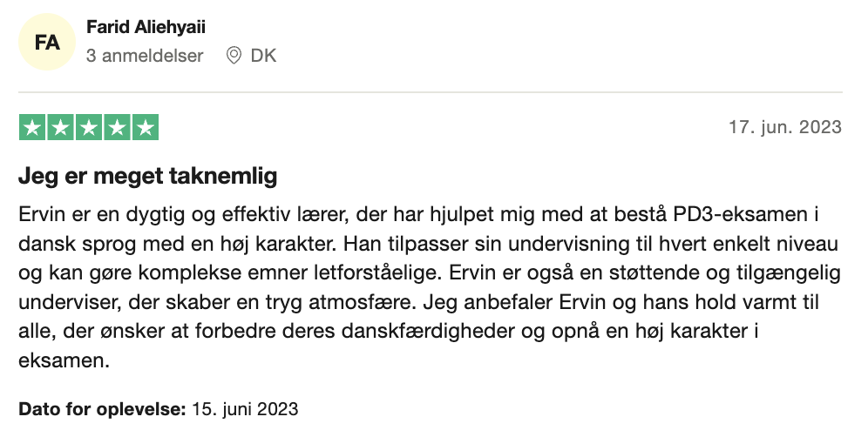Click the review body text paragraph

430,287
